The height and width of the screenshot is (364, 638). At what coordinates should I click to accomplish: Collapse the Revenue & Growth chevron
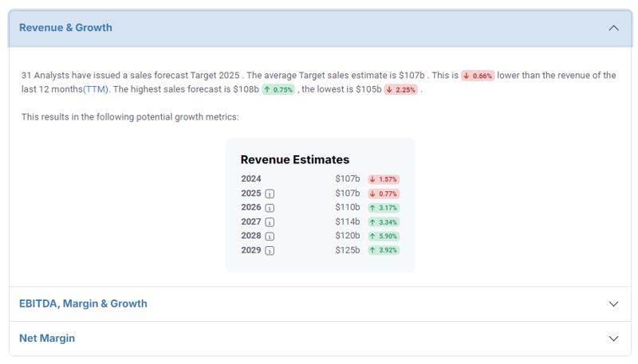(x=613, y=28)
